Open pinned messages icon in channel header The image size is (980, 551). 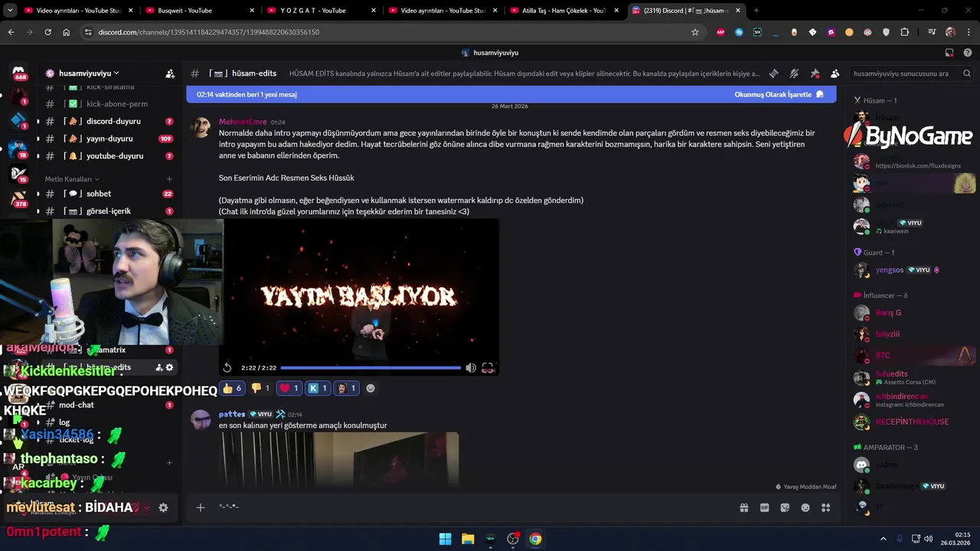pos(815,73)
